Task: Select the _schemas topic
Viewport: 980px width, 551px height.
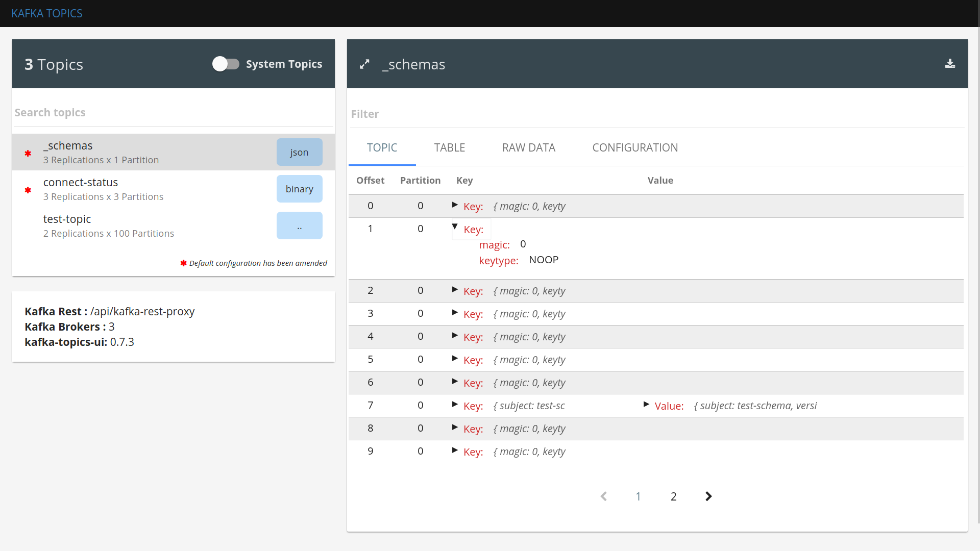Action: click(x=174, y=152)
